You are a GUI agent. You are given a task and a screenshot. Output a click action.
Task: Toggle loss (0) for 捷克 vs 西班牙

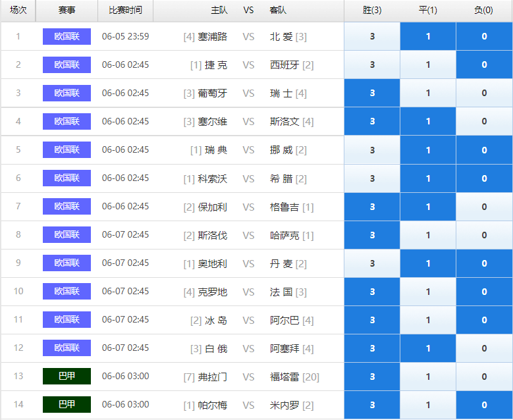pos(484,65)
